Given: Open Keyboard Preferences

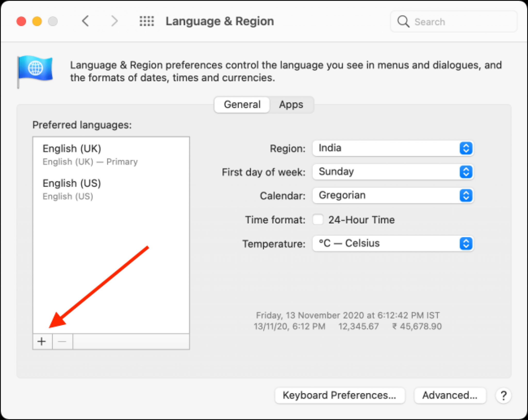Looking at the screenshot, I should coord(340,395).
